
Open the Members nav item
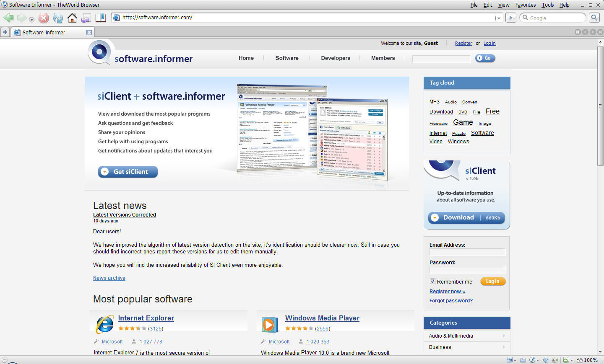click(383, 58)
